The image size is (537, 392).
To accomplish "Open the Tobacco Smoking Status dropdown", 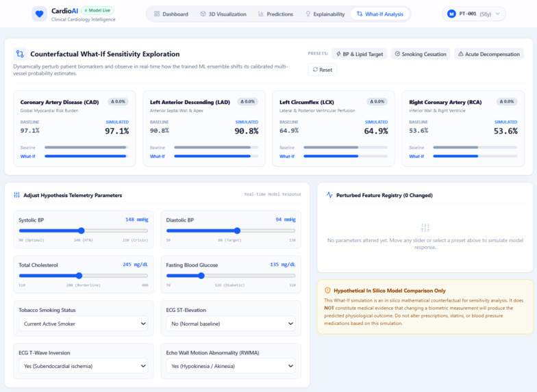I will pyautogui.click(x=84, y=324).
